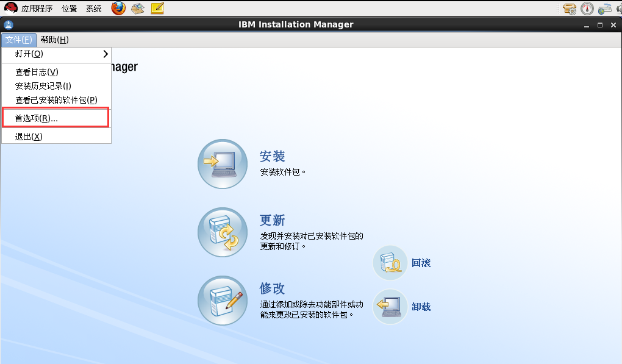Image resolution: width=622 pixels, height=364 pixels.
Task: Click the Red Hat logo icon
Action: tap(11, 8)
